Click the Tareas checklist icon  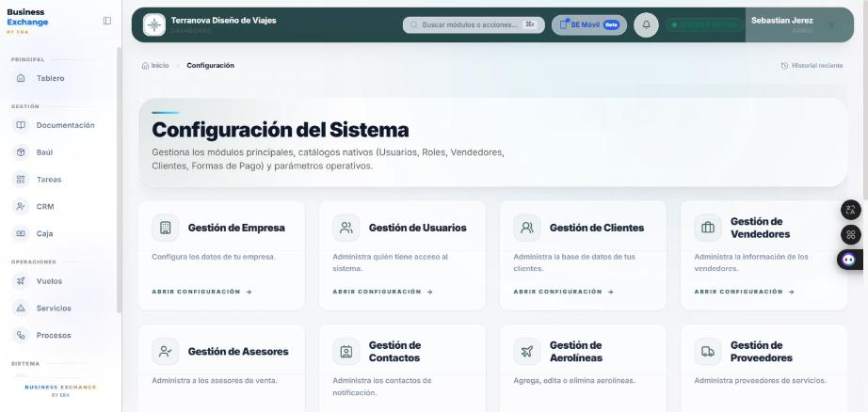[21, 179]
